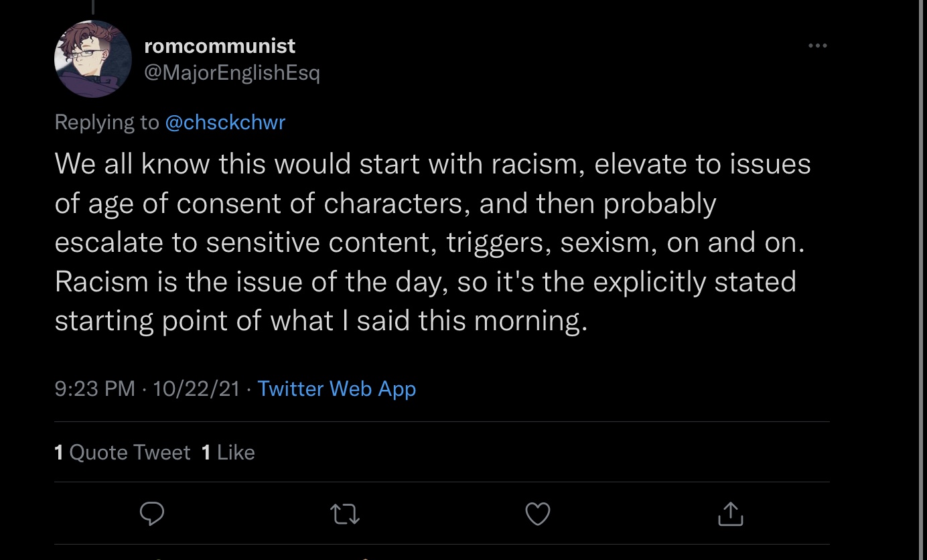Retweet this post using the retweet icon

coord(346,514)
